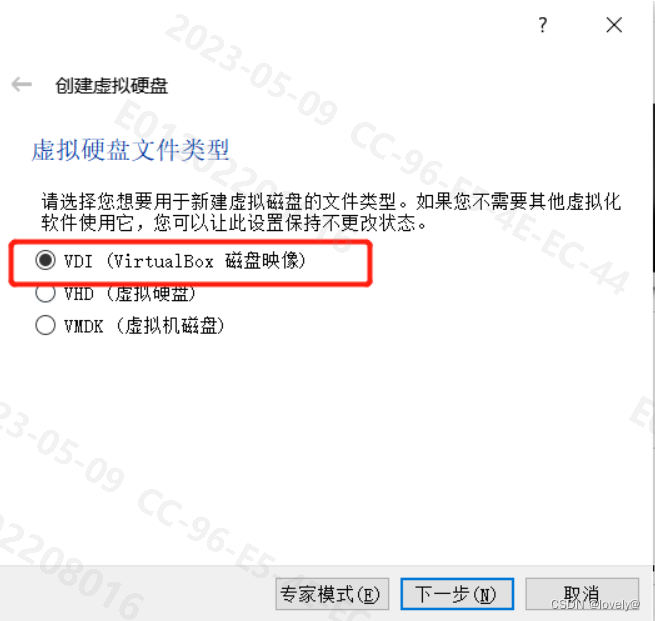655x621 pixels.
Task: Continue with the 下一步(N) button
Action: (x=457, y=594)
